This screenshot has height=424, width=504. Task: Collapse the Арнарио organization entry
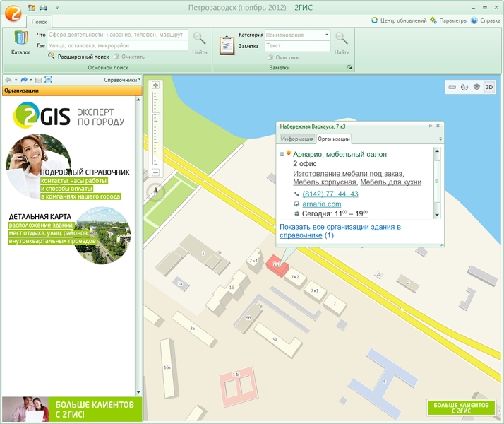coord(282,153)
